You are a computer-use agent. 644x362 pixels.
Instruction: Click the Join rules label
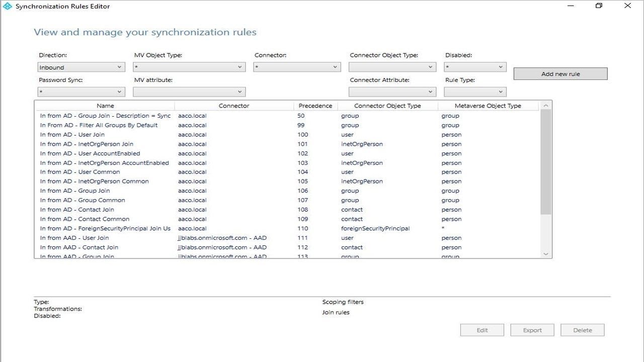(x=336, y=313)
